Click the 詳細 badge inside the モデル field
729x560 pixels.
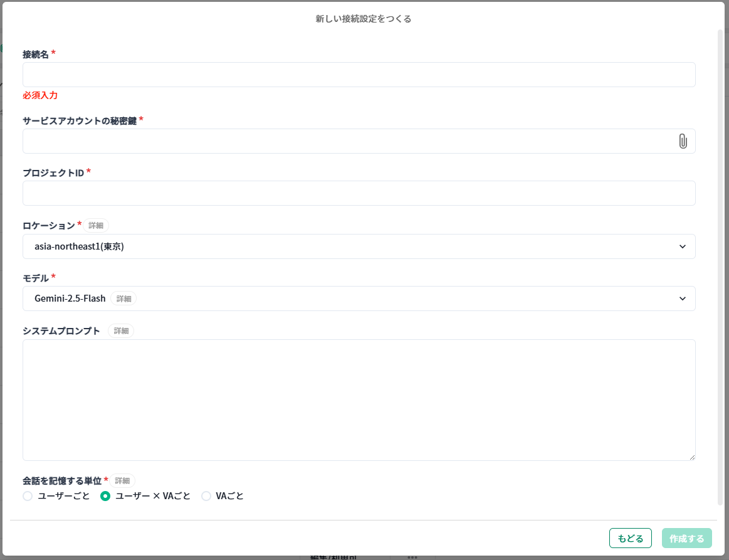(123, 298)
